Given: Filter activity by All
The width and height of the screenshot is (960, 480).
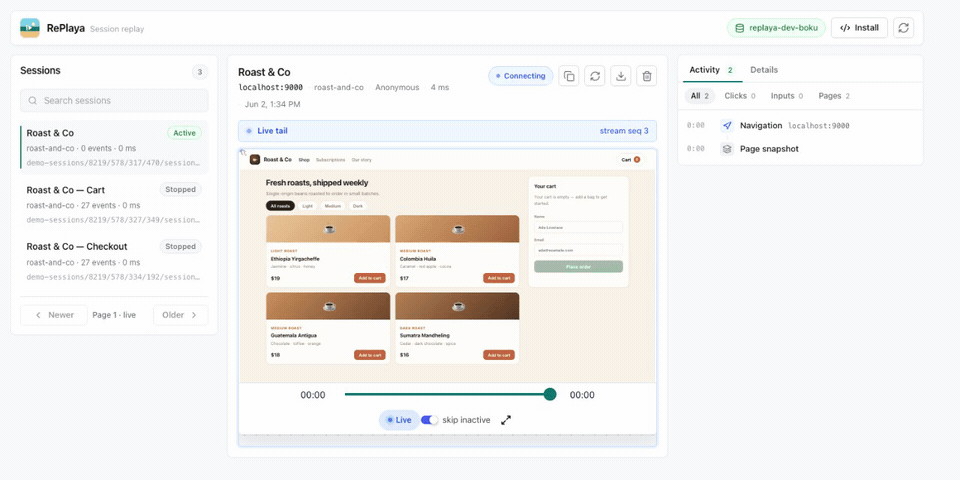Looking at the screenshot, I should [x=699, y=96].
